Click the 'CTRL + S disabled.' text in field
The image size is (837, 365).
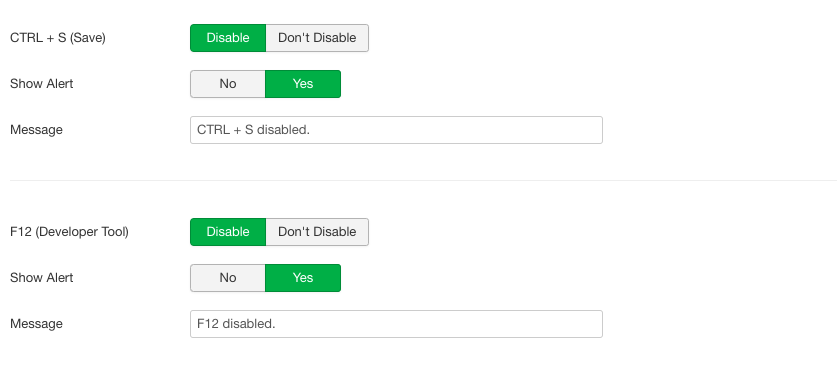pyautogui.click(x=254, y=130)
